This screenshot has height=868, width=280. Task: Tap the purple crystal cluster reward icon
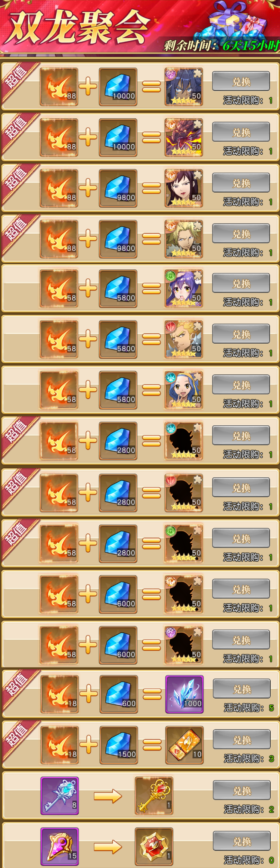tap(184, 694)
